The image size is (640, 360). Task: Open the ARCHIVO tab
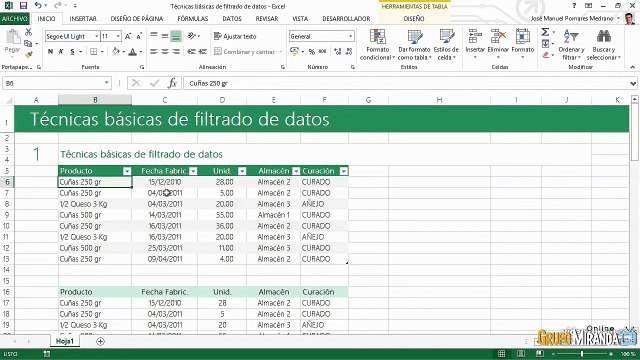(15, 19)
